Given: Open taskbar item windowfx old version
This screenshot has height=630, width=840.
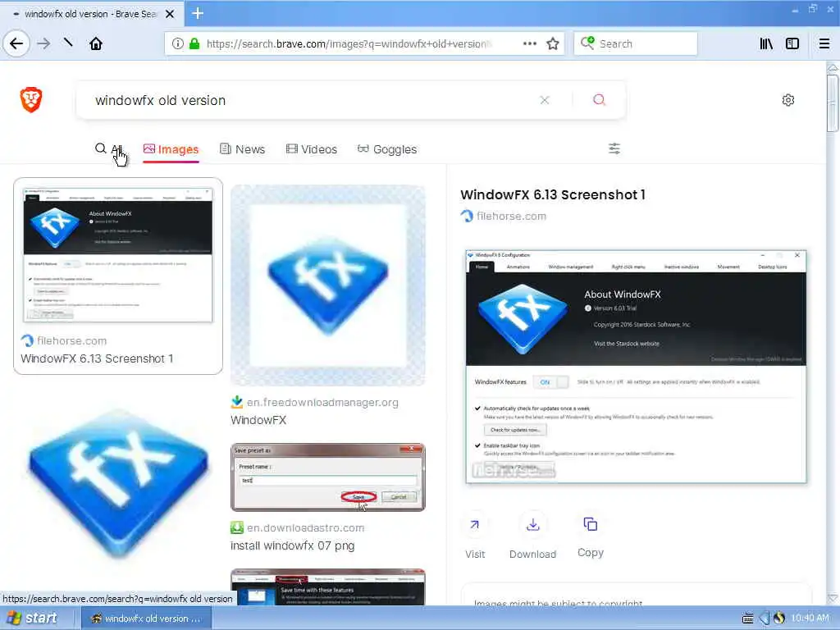Looking at the screenshot, I should pos(146,619).
